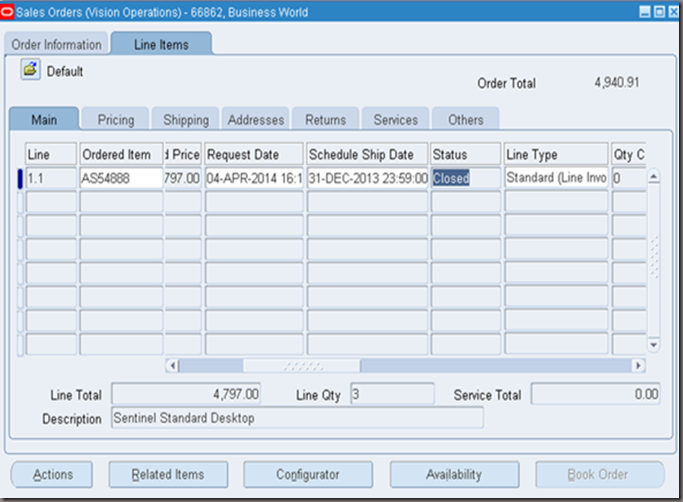Launch the Configurator button
The image size is (683, 502).
click(x=308, y=474)
